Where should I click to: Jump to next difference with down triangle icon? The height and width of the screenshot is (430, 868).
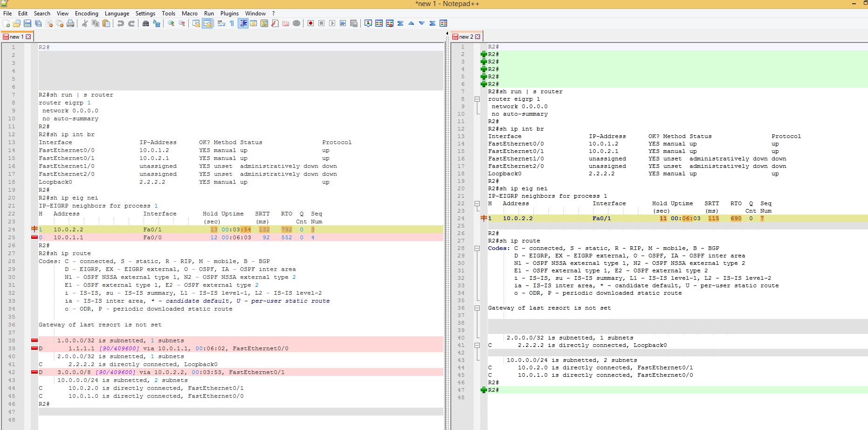(421, 23)
